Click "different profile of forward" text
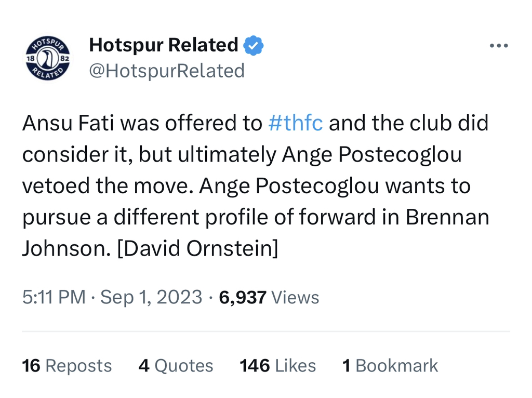Image resolution: width=532 pixels, height=398 pixels. point(244,217)
